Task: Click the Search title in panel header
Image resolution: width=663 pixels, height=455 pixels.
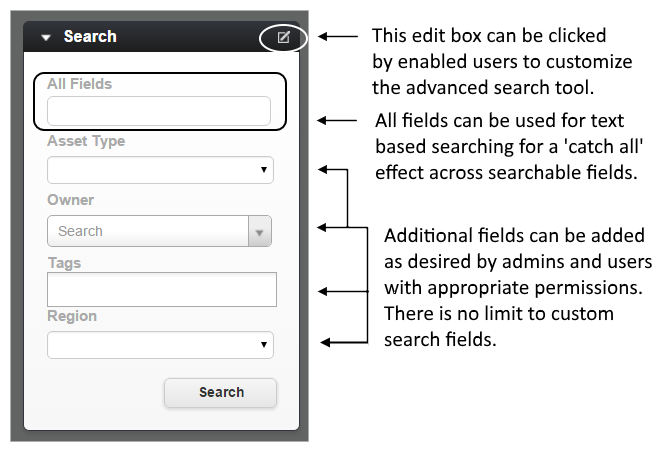Action: (x=90, y=36)
